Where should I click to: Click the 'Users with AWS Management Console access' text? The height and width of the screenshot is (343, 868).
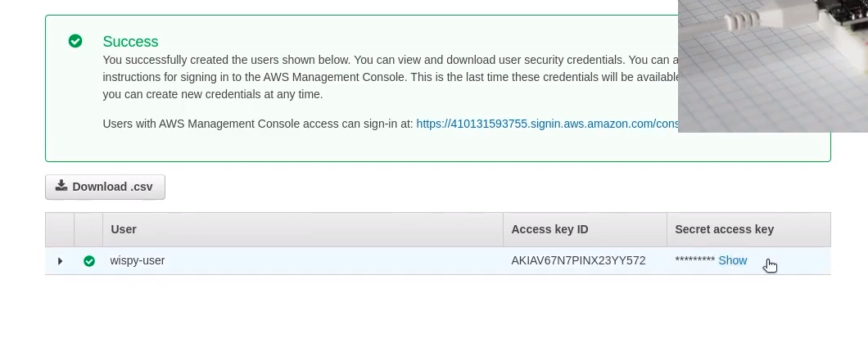click(x=258, y=124)
